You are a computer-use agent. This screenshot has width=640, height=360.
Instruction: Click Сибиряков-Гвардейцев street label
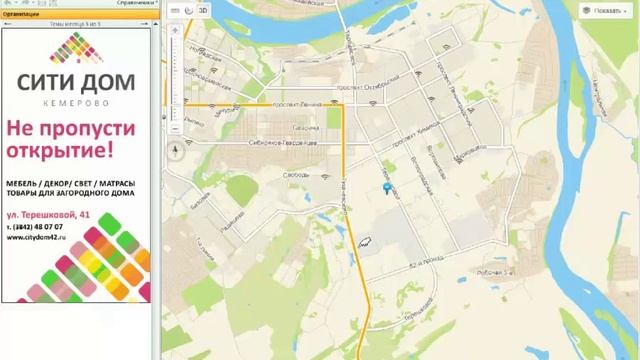pyautogui.click(x=282, y=143)
